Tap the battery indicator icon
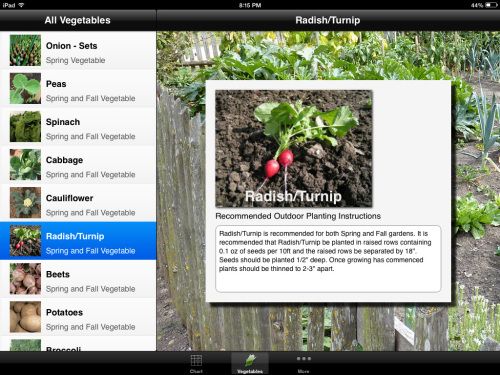This screenshot has width=500, height=375. pyautogui.click(x=491, y=5)
